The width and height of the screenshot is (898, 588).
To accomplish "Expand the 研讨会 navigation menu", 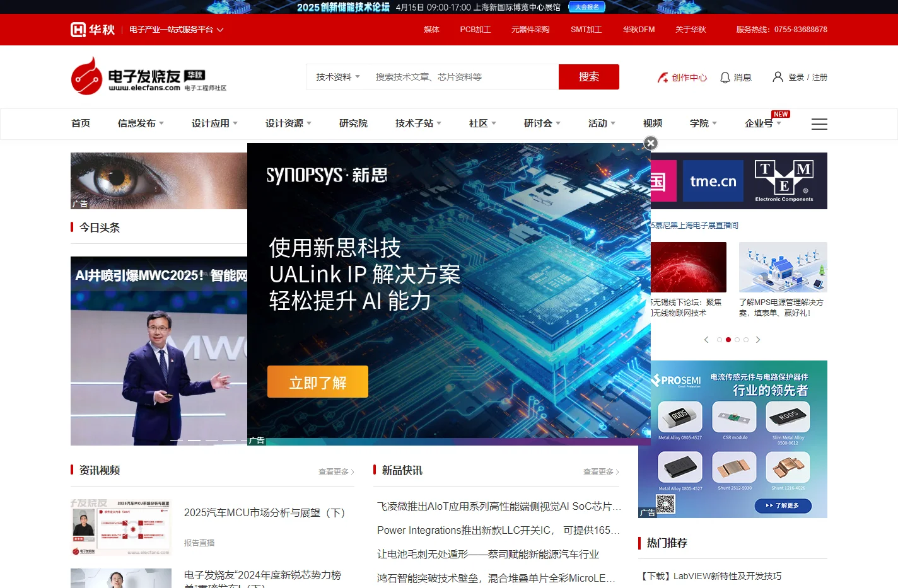I will [542, 124].
